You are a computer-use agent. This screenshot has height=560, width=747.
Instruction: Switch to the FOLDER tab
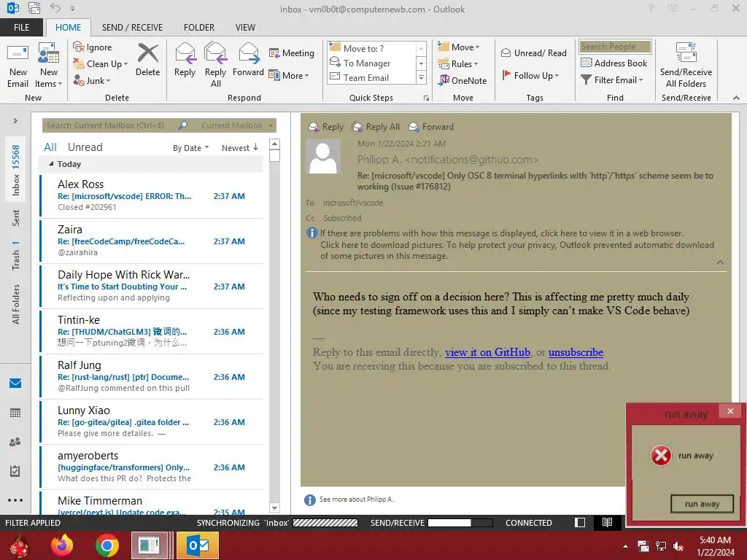pyautogui.click(x=199, y=28)
